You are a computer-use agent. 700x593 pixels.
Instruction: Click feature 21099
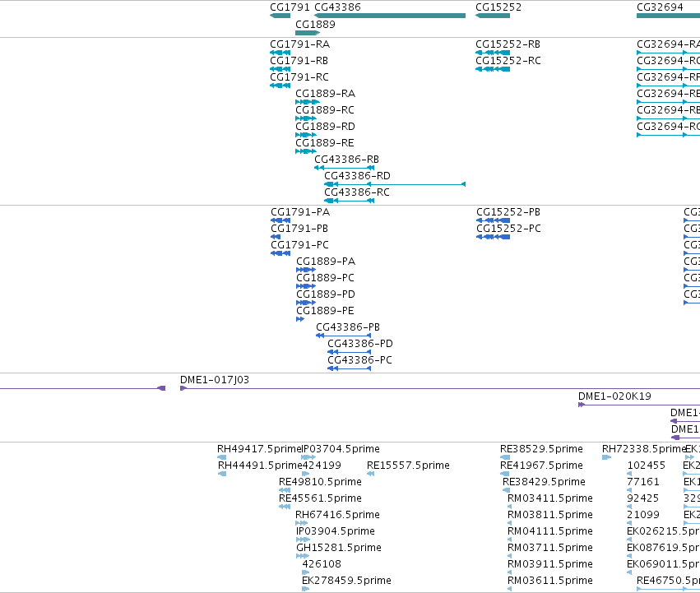coord(643,516)
